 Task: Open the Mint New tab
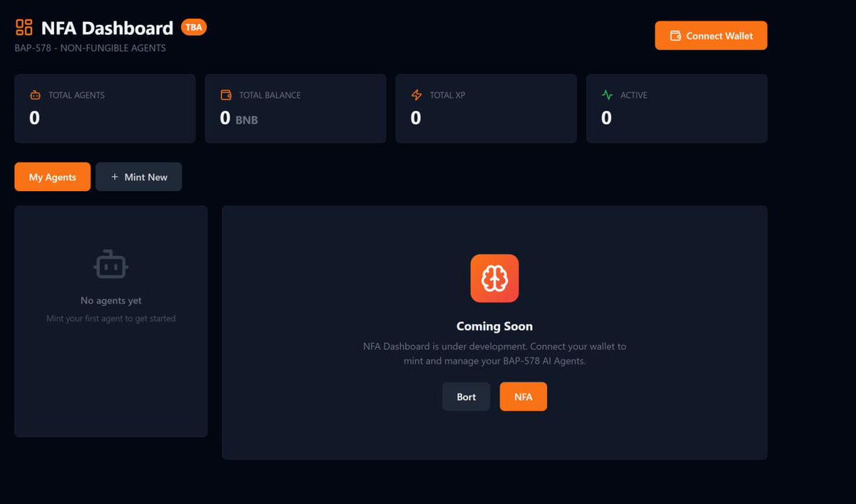(x=138, y=177)
